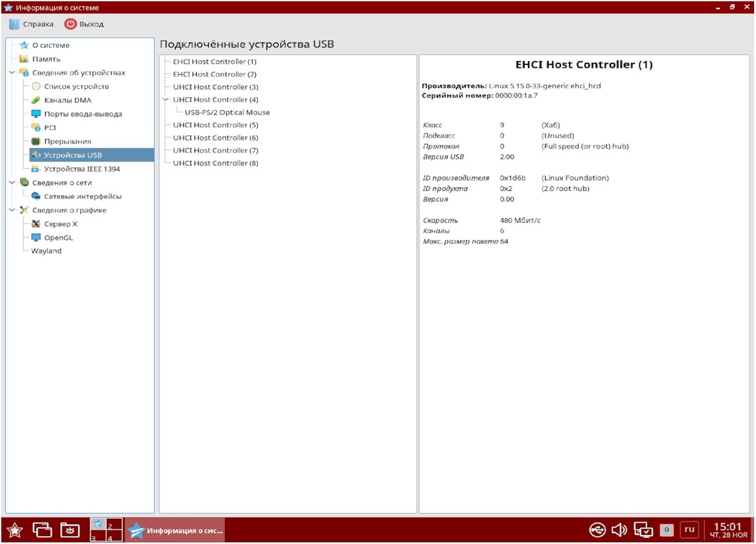The width and height of the screenshot is (756, 544).
Task: Click the IEEE 1394 devices icon
Action: (x=36, y=169)
